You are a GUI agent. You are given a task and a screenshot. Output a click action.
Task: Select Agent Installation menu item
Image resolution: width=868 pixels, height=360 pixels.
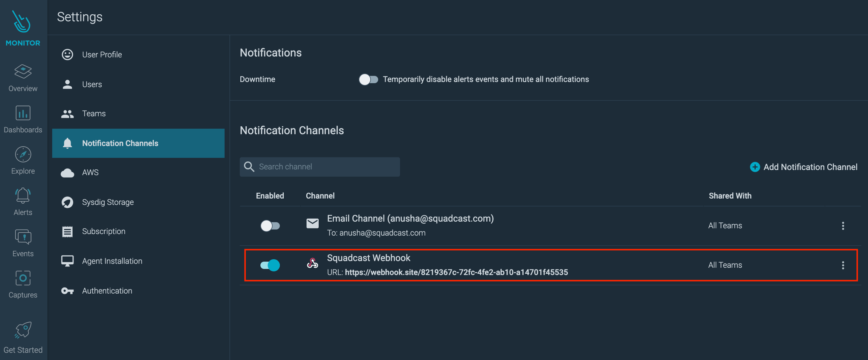(138, 261)
